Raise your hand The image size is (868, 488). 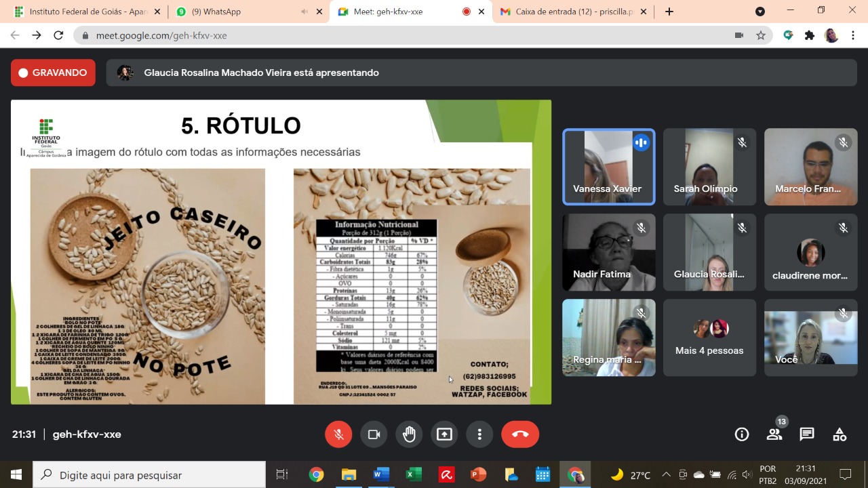(x=409, y=434)
